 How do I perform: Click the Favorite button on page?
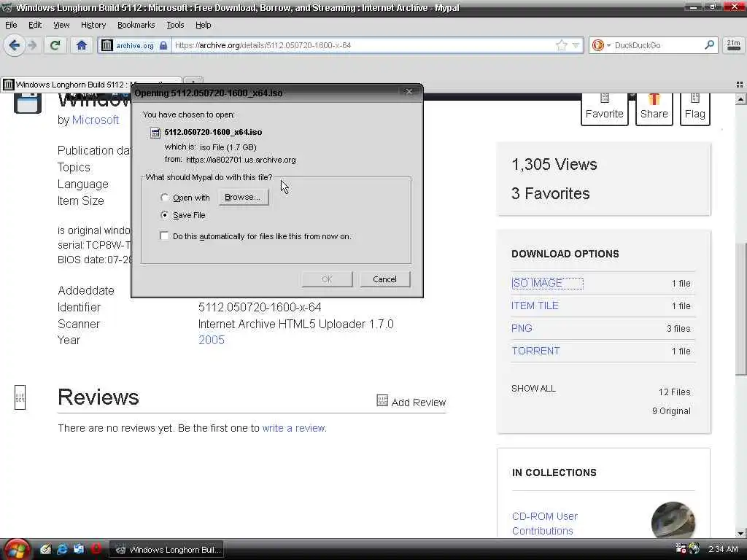tap(605, 109)
